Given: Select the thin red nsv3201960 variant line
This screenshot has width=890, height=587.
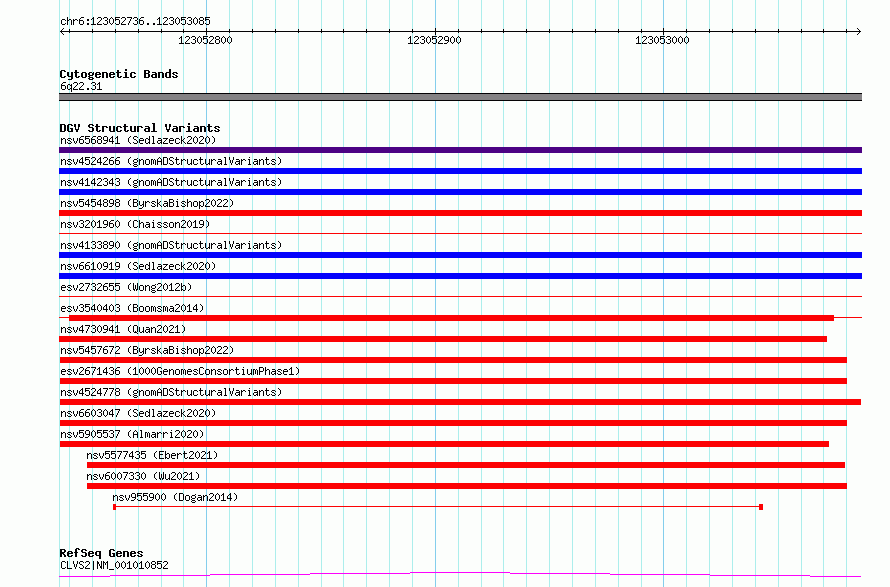Looking at the screenshot, I should pos(460,233).
